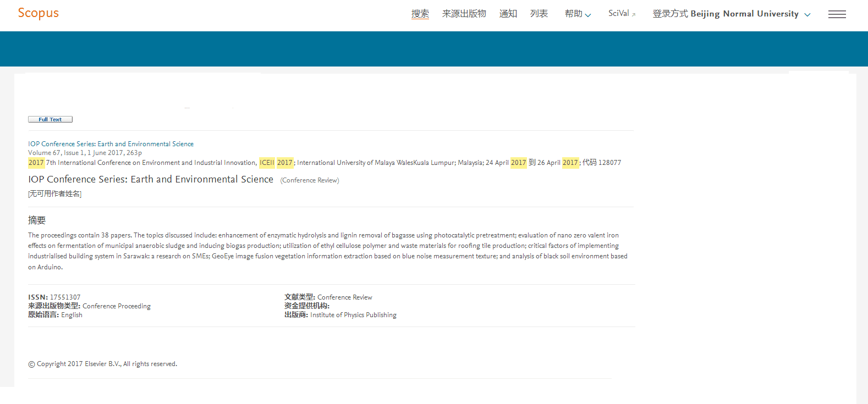The height and width of the screenshot is (404, 868).
Task: Select the highlighted ICEII keyword
Action: coord(267,163)
